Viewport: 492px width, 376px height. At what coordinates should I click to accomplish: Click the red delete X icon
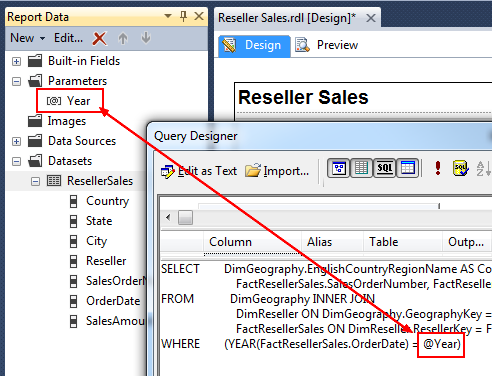pos(99,38)
